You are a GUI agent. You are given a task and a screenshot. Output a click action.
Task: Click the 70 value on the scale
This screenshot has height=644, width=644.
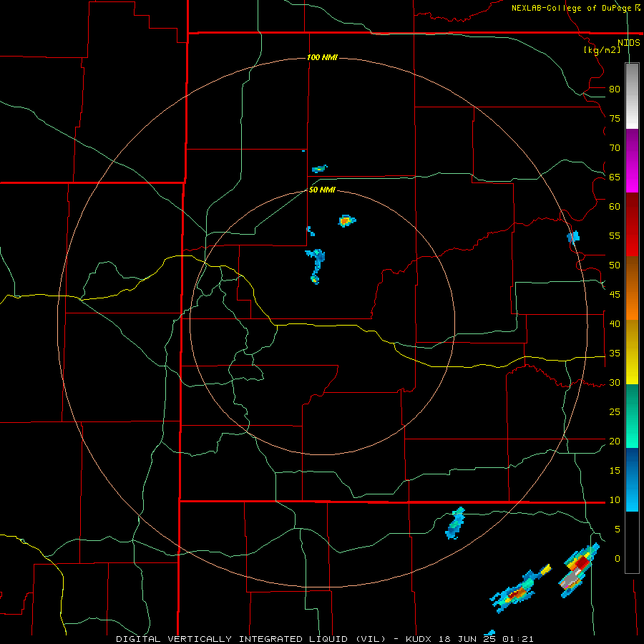click(x=615, y=148)
